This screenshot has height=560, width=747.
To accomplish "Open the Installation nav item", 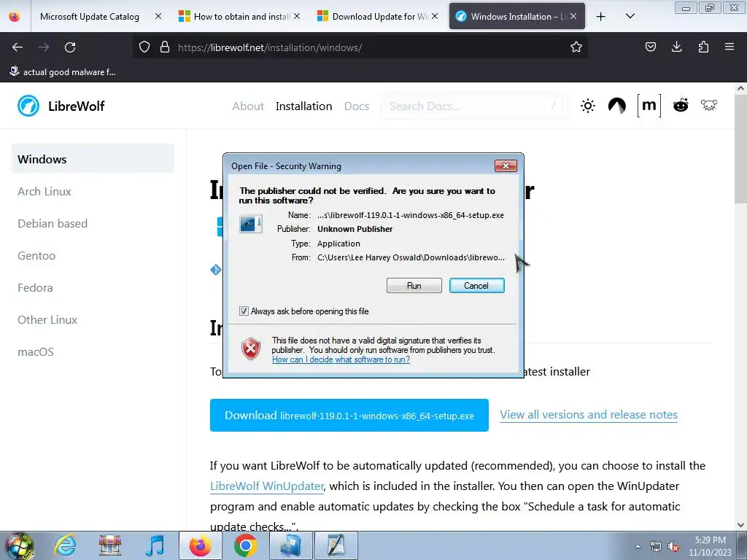I will (303, 106).
